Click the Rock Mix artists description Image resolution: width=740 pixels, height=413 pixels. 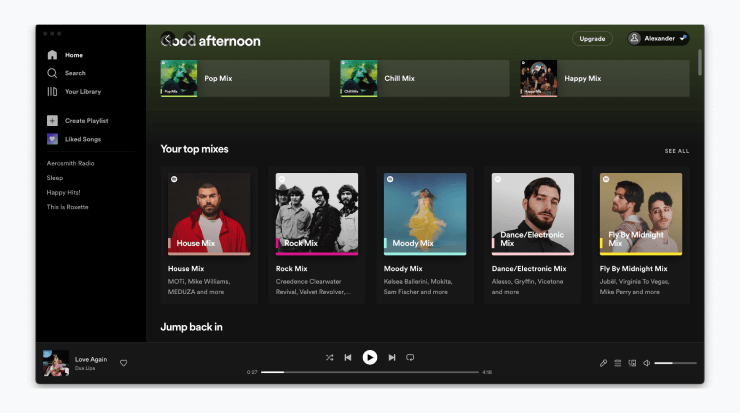tap(313, 287)
